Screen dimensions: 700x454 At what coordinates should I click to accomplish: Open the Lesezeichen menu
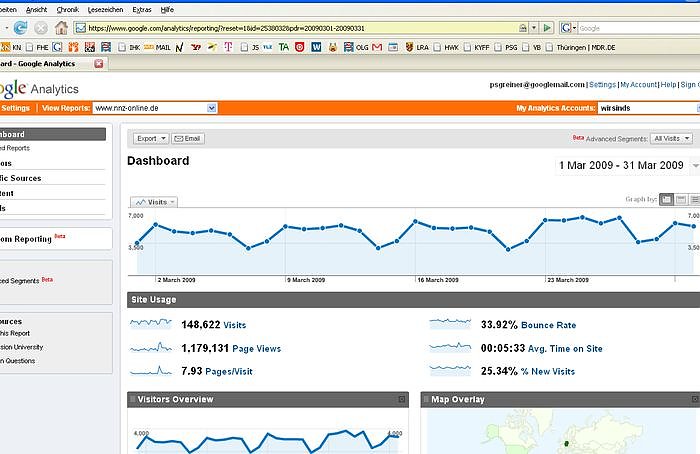click(104, 8)
